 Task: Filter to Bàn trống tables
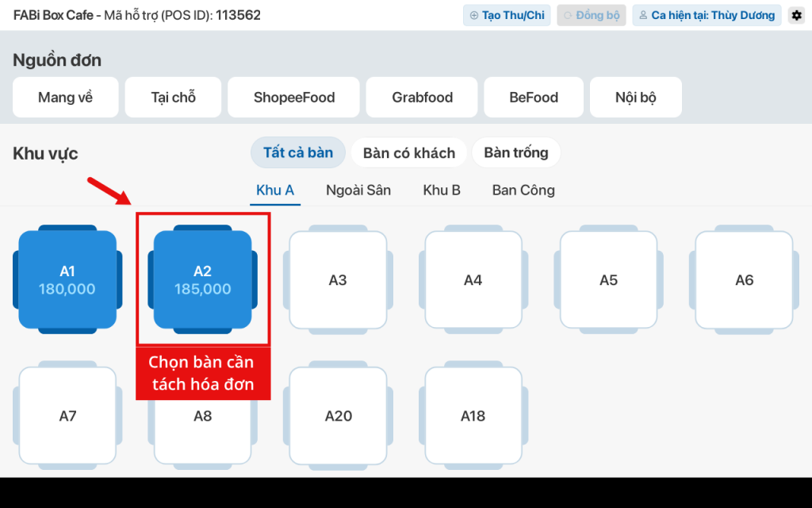(516, 152)
